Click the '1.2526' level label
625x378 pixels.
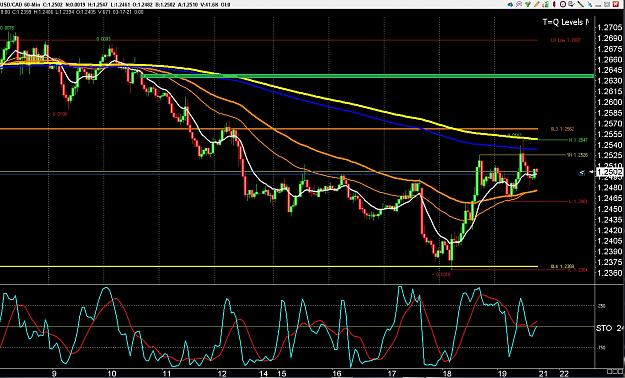tap(577, 155)
